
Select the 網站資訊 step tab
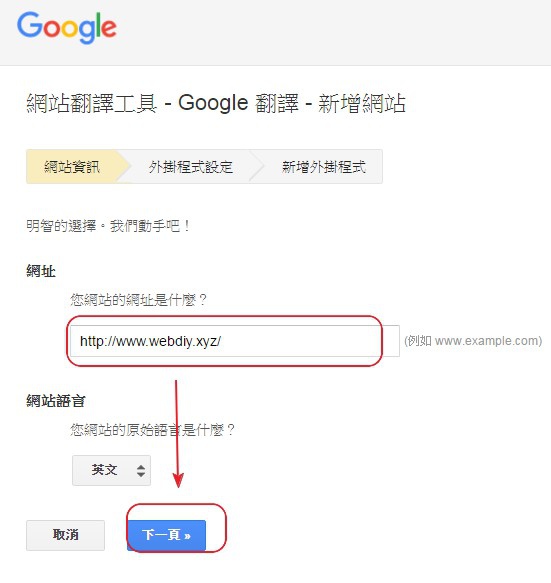coord(72,167)
